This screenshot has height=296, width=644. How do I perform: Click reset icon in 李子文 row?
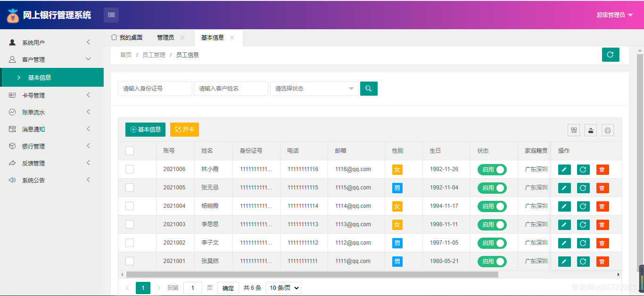(583, 243)
